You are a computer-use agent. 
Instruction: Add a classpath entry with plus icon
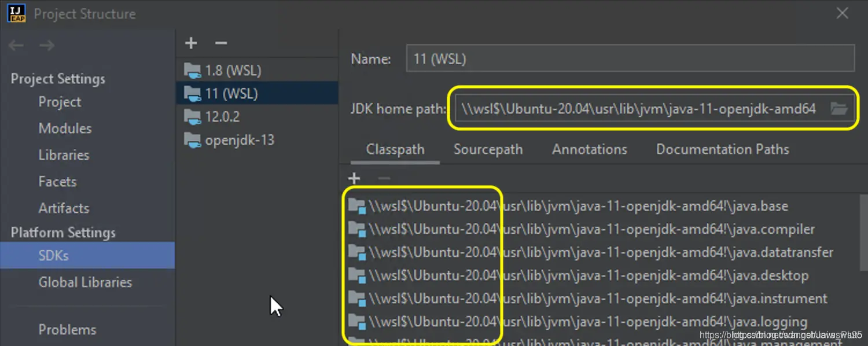(x=354, y=178)
